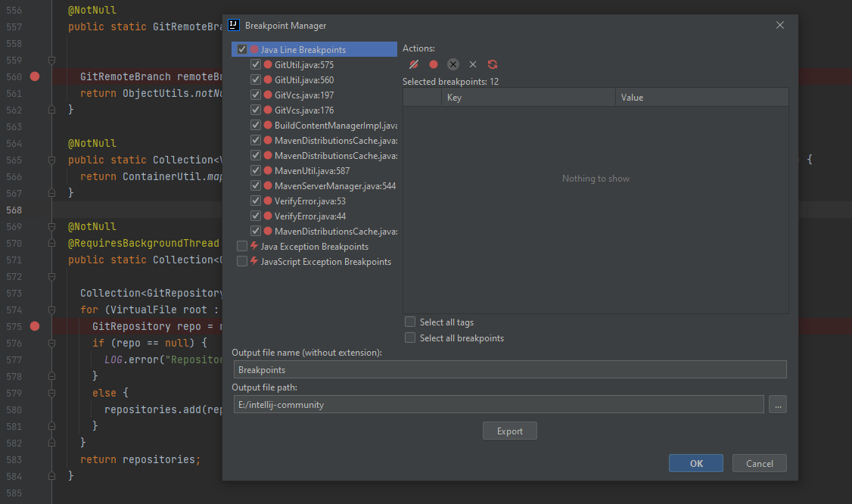
Task: Check the Select all breakpoints option
Action: (410, 338)
